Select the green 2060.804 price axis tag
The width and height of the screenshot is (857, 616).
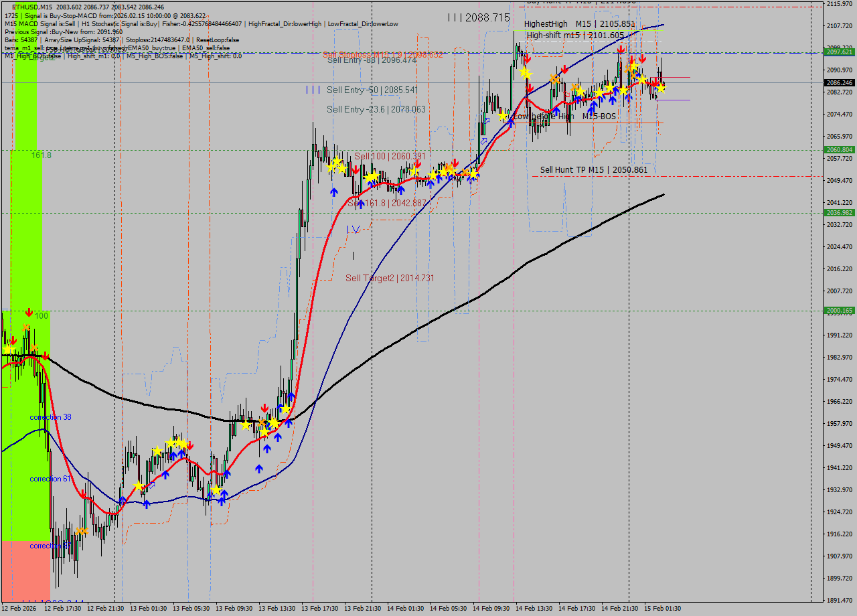point(840,150)
